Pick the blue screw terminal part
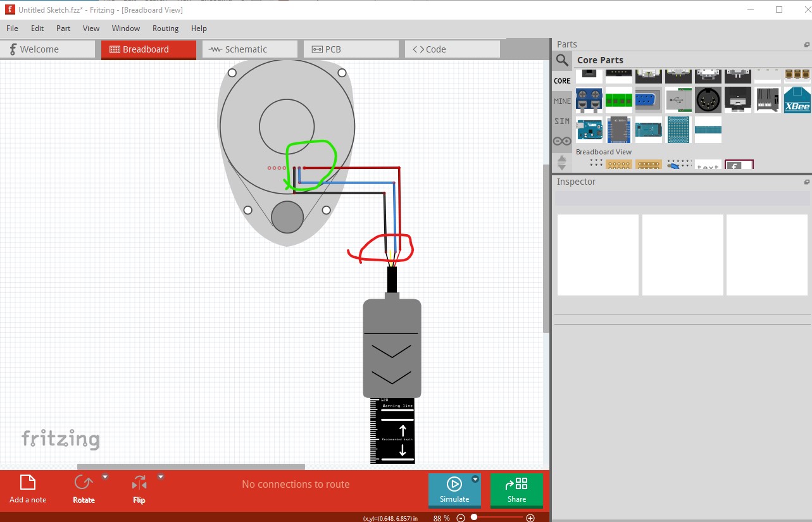Image resolution: width=812 pixels, height=522 pixels. pyautogui.click(x=589, y=100)
